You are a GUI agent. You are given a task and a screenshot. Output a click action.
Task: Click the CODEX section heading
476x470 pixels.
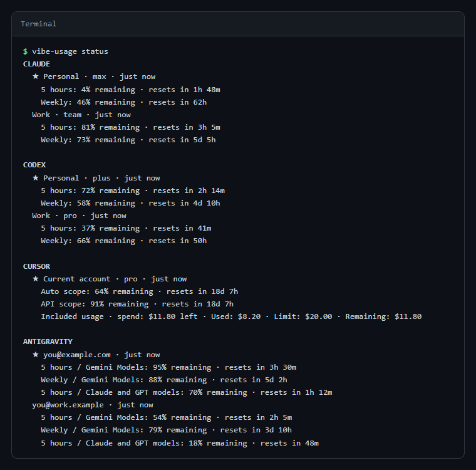[x=34, y=165]
